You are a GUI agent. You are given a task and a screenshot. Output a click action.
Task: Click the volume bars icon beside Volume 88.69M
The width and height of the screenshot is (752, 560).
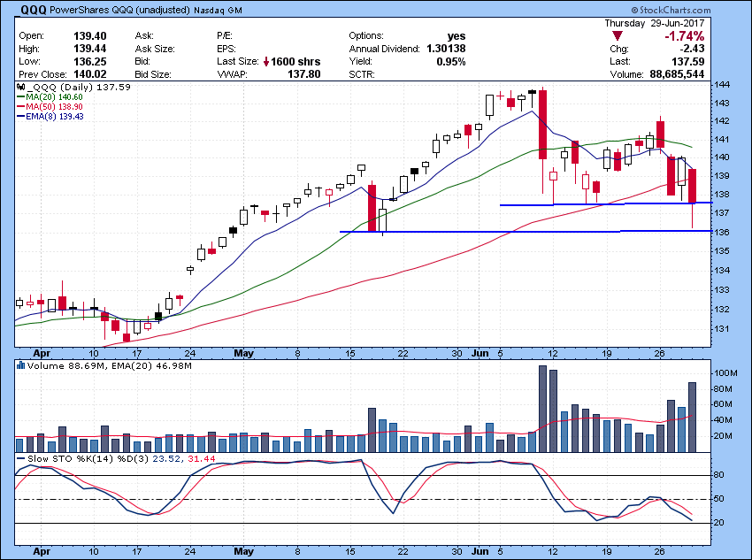click(x=20, y=366)
